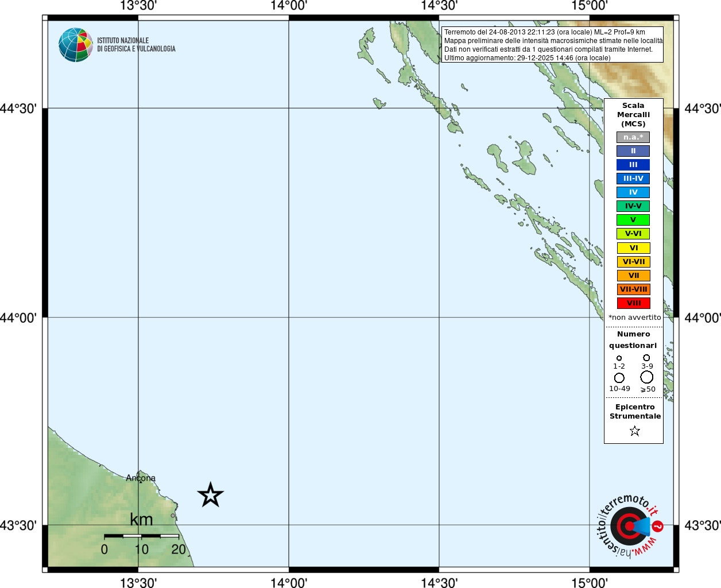Select the VII-VIII intensity swatch
The width and height of the screenshot is (721, 588).
click(633, 289)
